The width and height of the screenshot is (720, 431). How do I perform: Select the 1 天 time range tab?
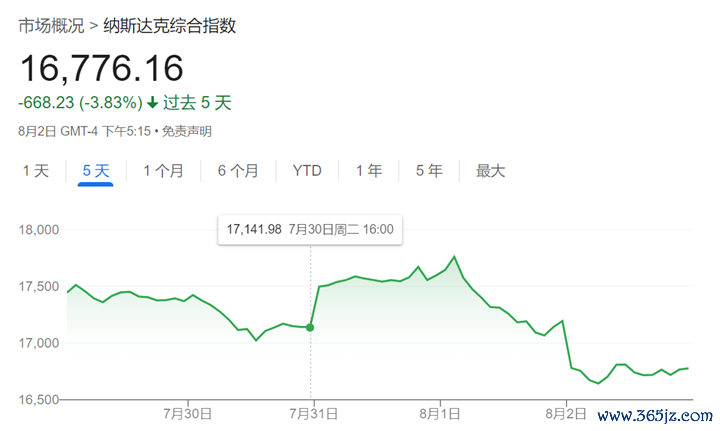[36, 171]
